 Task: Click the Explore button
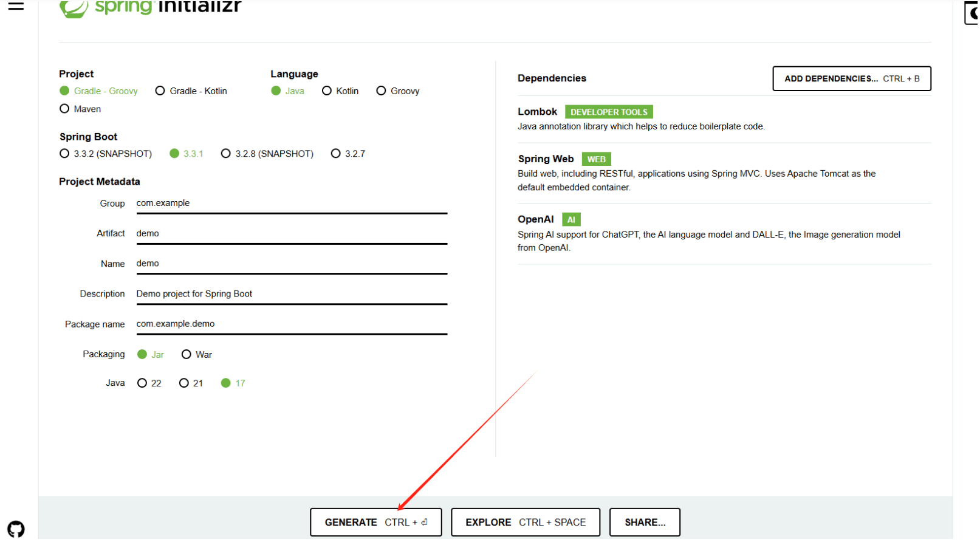(526, 523)
